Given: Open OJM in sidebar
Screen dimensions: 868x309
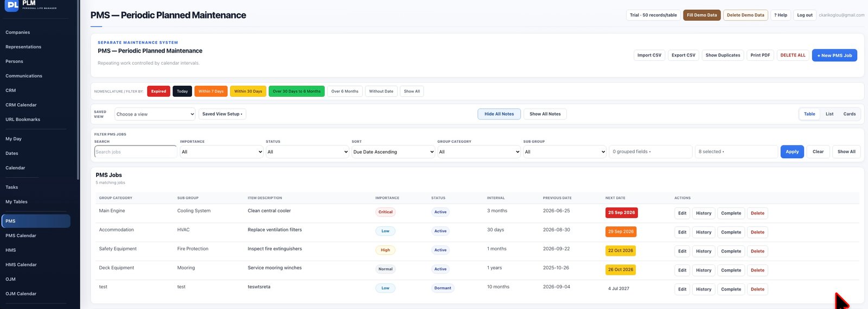Looking at the screenshot, I should click(x=11, y=280).
